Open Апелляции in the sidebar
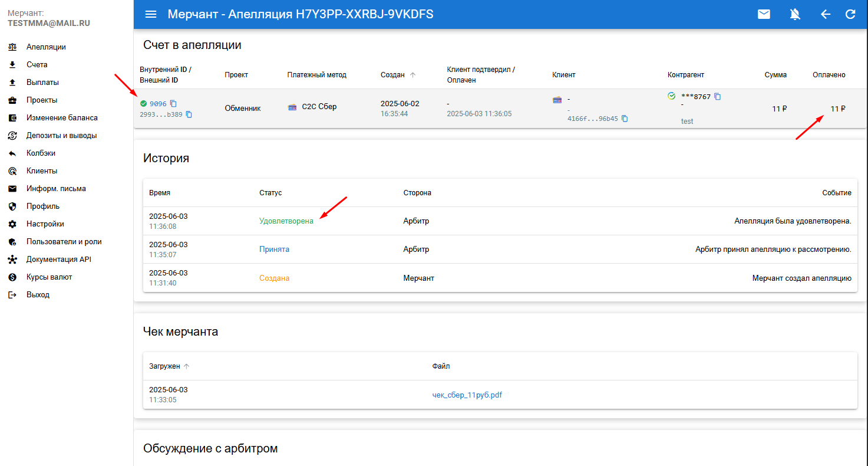This screenshot has height=466, width=868. click(46, 47)
